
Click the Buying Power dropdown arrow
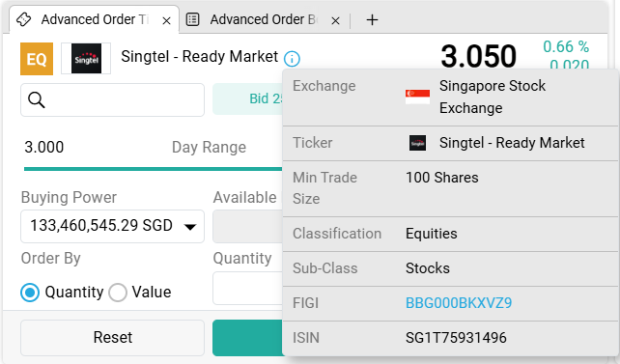[190, 227]
